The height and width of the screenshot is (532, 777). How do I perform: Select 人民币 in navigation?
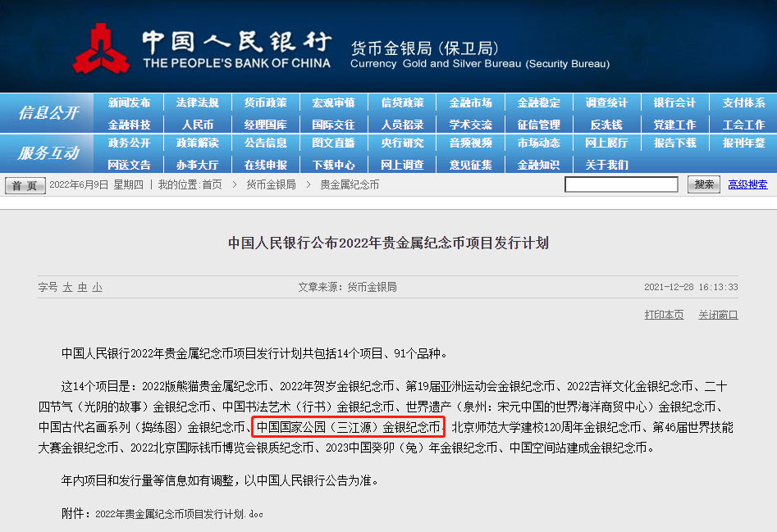(197, 125)
